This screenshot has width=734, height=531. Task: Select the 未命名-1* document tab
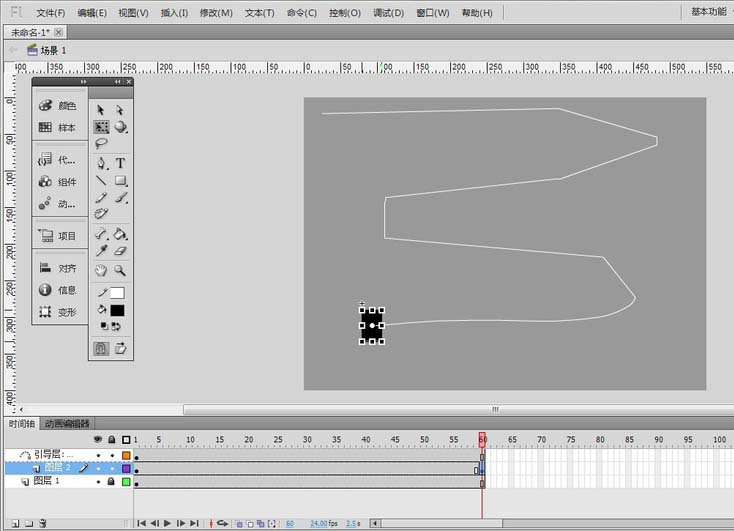tap(30, 32)
